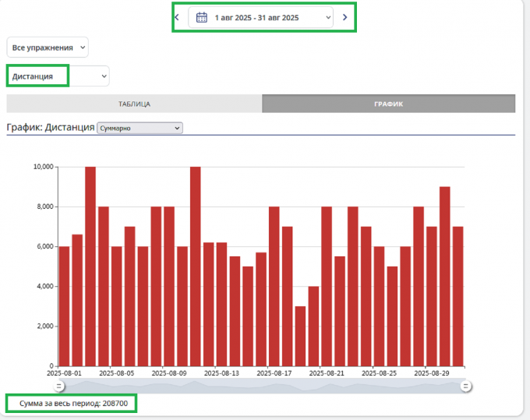This screenshot has width=530, height=420.
Task: Click the left handle of chart range slider
Action: pyautogui.click(x=59, y=386)
